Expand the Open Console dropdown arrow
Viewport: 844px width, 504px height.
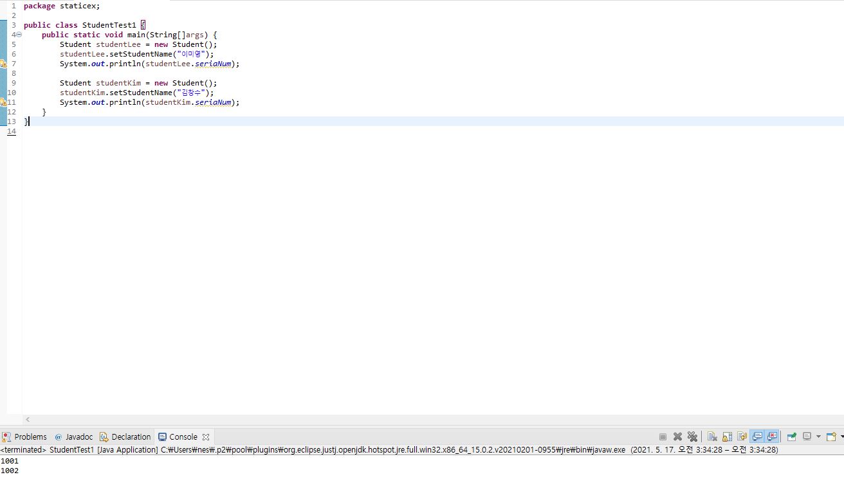(841, 437)
